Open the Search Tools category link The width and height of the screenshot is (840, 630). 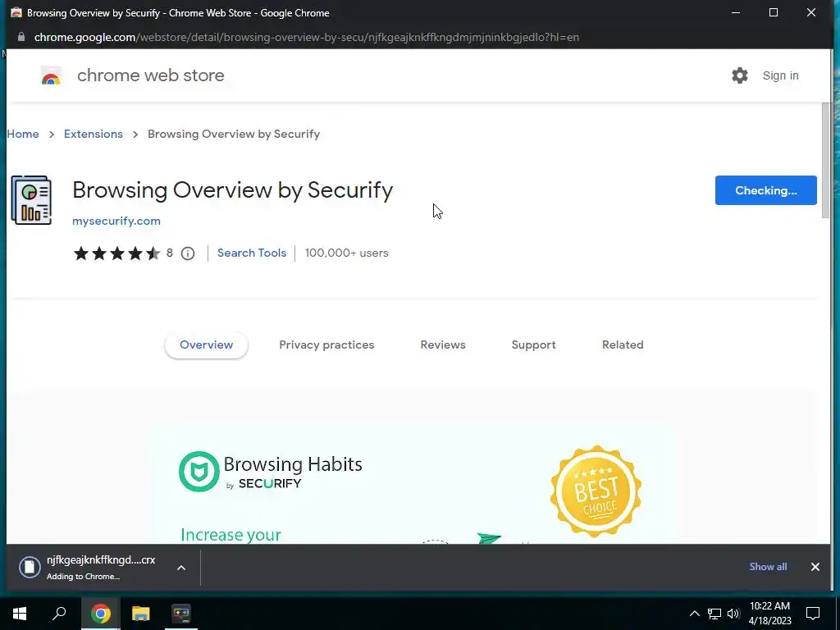click(252, 253)
